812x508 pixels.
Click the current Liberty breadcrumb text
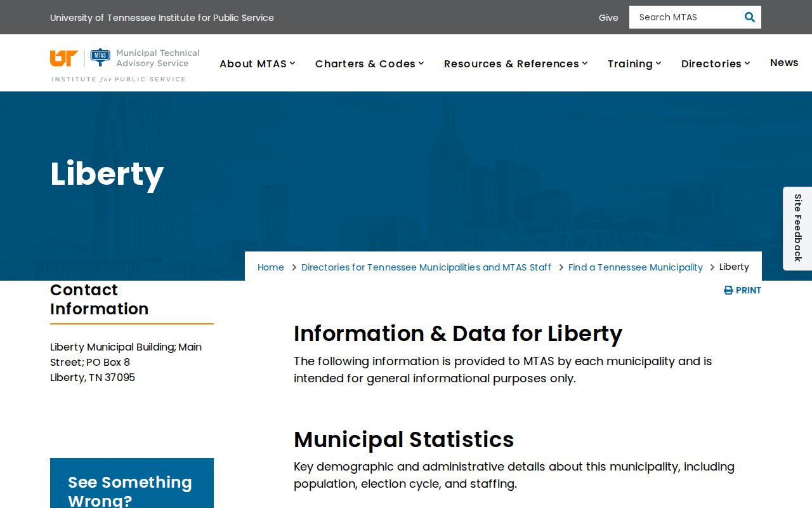click(734, 267)
